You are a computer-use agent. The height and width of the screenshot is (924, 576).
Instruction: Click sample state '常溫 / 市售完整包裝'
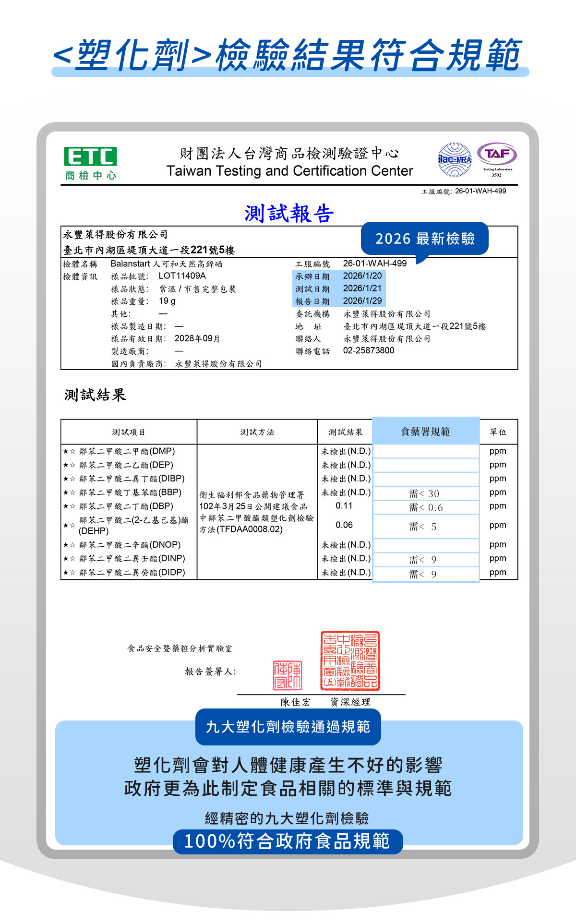click(198, 289)
